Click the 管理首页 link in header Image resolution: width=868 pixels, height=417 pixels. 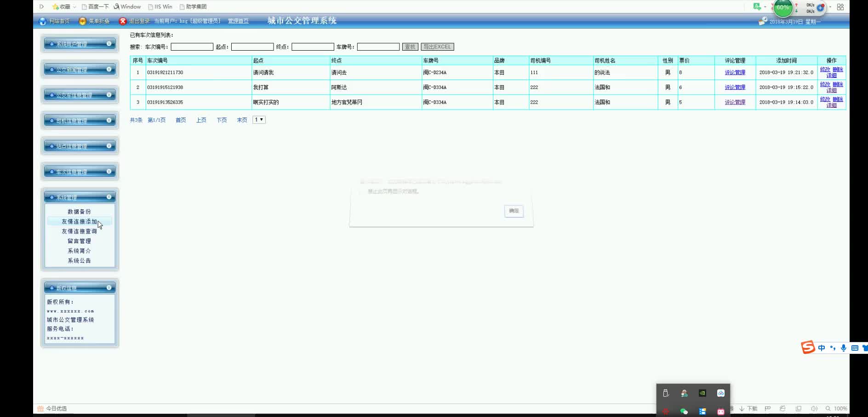(x=238, y=21)
